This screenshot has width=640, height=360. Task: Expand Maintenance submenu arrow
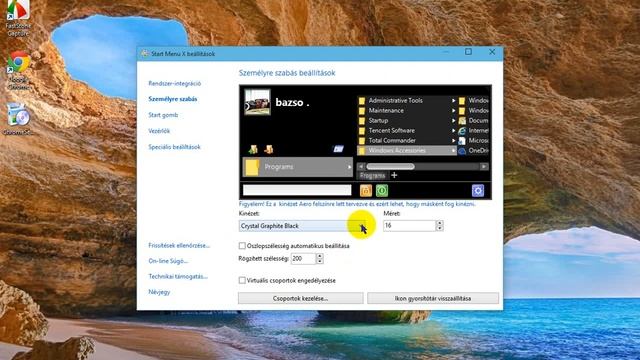click(x=453, y=111)
